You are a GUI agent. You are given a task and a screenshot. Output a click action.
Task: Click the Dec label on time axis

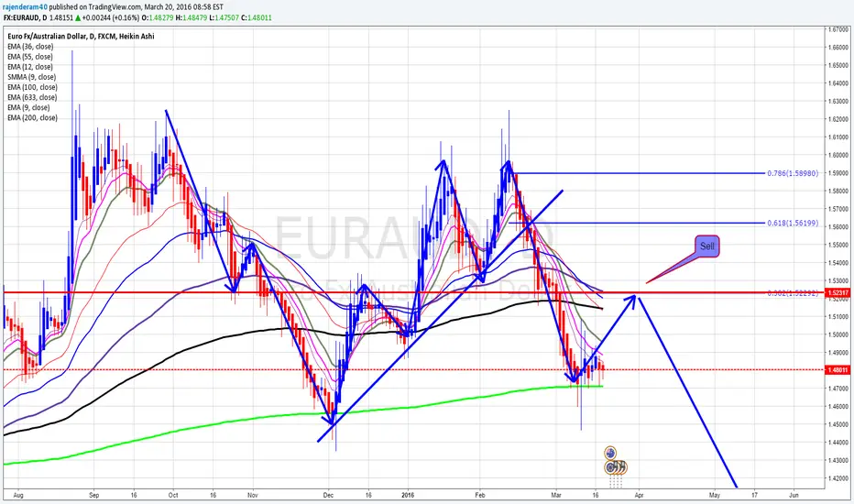coord(328,495)
